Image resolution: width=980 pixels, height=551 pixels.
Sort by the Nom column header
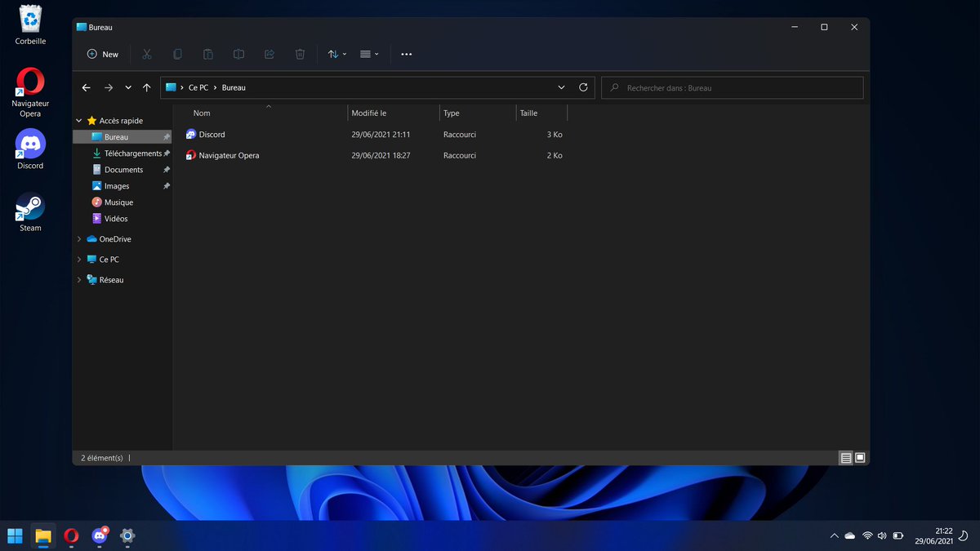point(202,113)
